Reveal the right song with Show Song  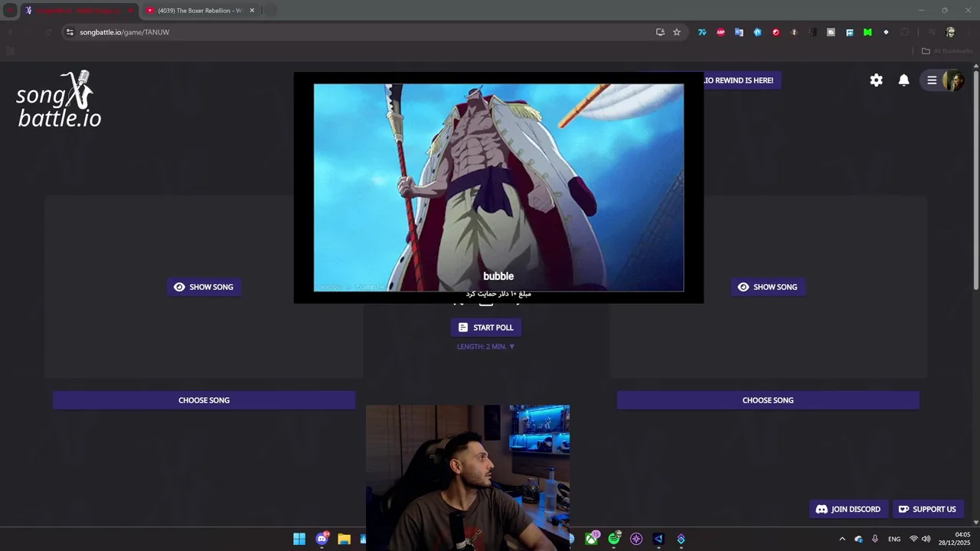click(768, 287)
